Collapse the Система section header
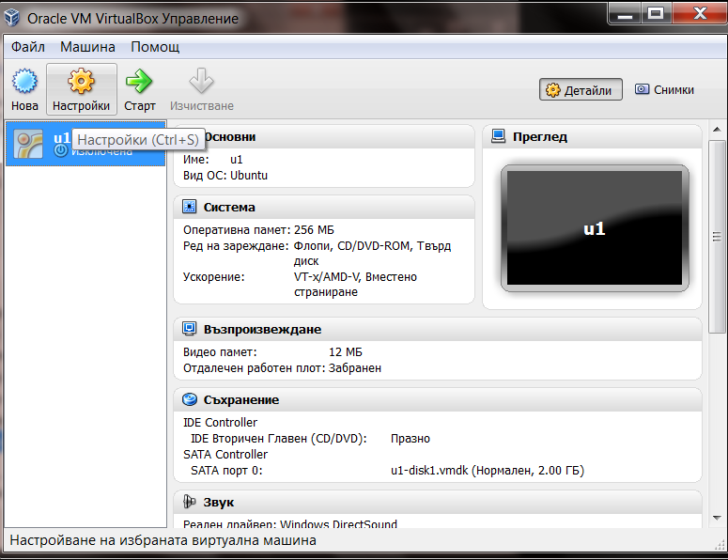728x560 pixels. [229, 208]
